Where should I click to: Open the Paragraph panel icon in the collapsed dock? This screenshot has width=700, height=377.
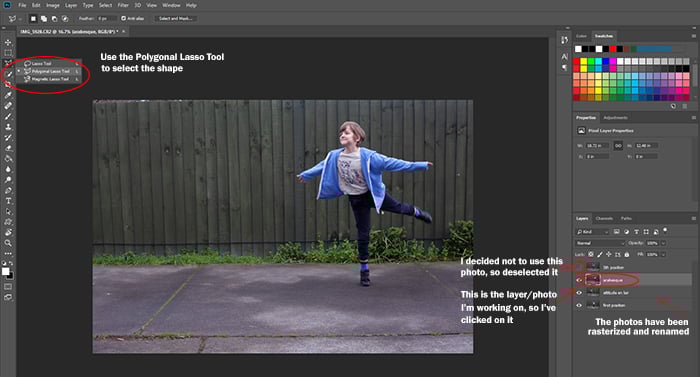564,67
